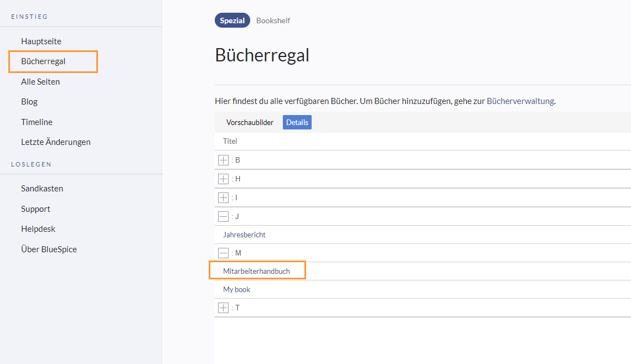Open Alle Seiten navigation item

pyautogui.click(x=40, y=82)
